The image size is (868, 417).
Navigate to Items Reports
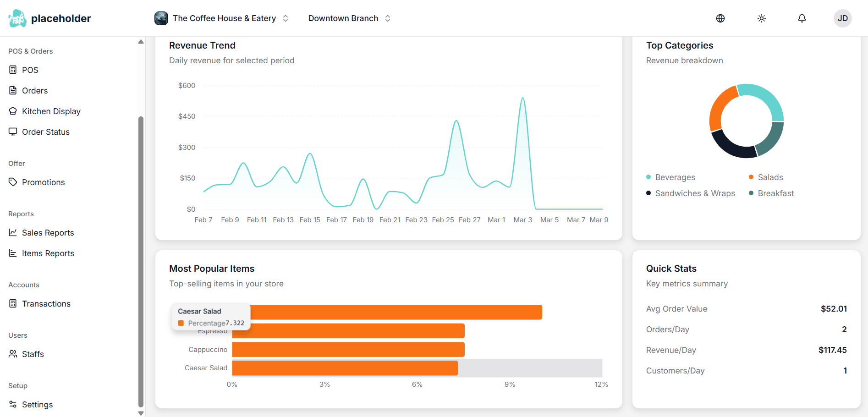[x=48, y=253]
